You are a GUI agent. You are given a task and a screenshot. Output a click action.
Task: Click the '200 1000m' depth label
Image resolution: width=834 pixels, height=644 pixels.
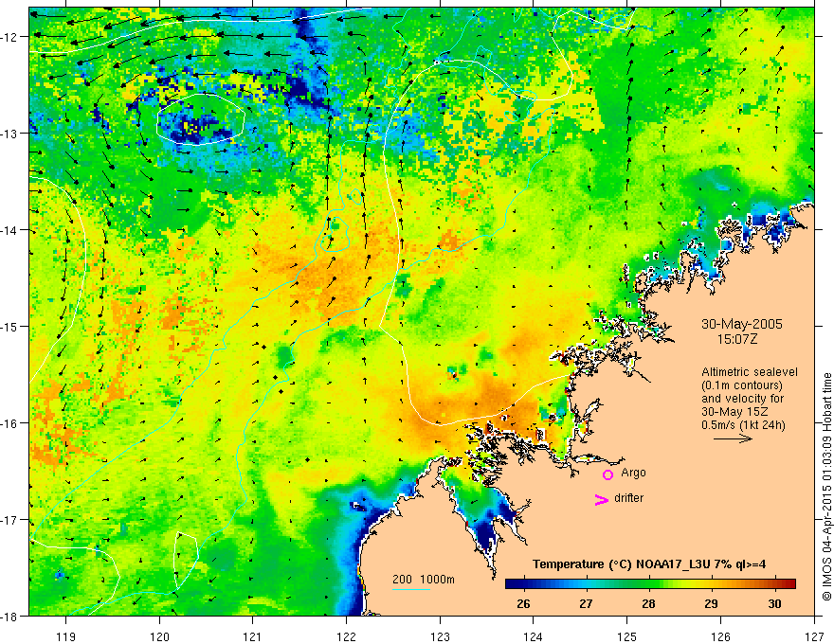[x=424, y=580]
